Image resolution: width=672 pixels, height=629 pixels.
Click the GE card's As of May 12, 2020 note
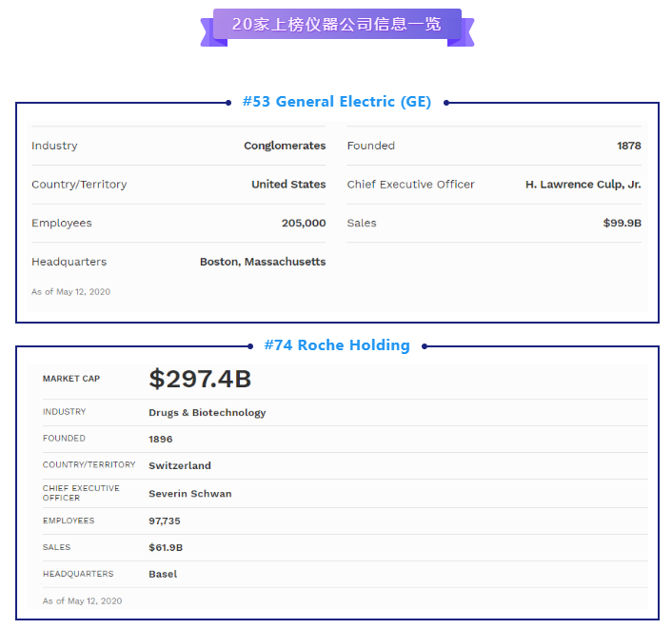[x=70, y=292]
